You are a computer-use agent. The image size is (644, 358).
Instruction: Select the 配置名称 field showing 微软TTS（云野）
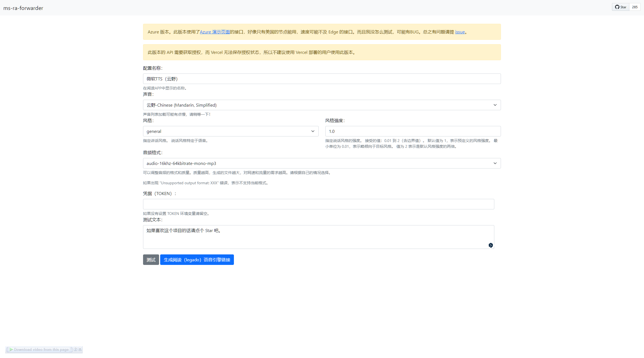pyautogui.click(x=321, y=79)
